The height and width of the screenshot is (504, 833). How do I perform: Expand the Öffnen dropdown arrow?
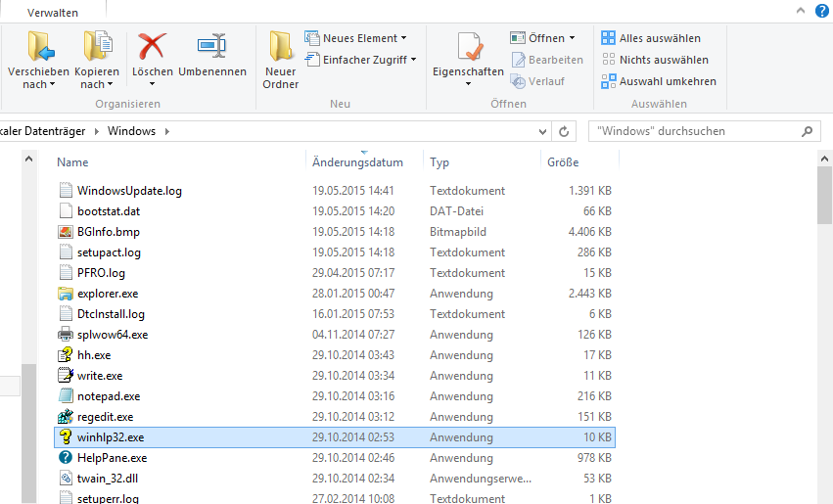tap(572, 38)
